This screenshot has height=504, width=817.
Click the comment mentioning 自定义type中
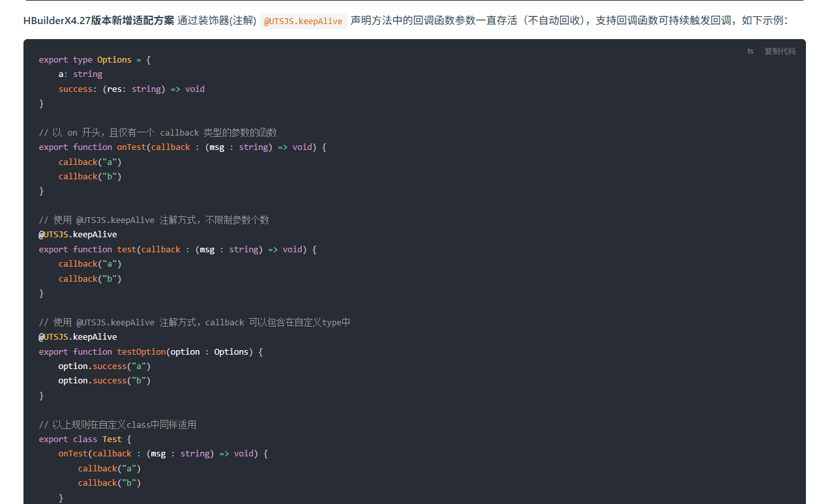pos(194,323)
